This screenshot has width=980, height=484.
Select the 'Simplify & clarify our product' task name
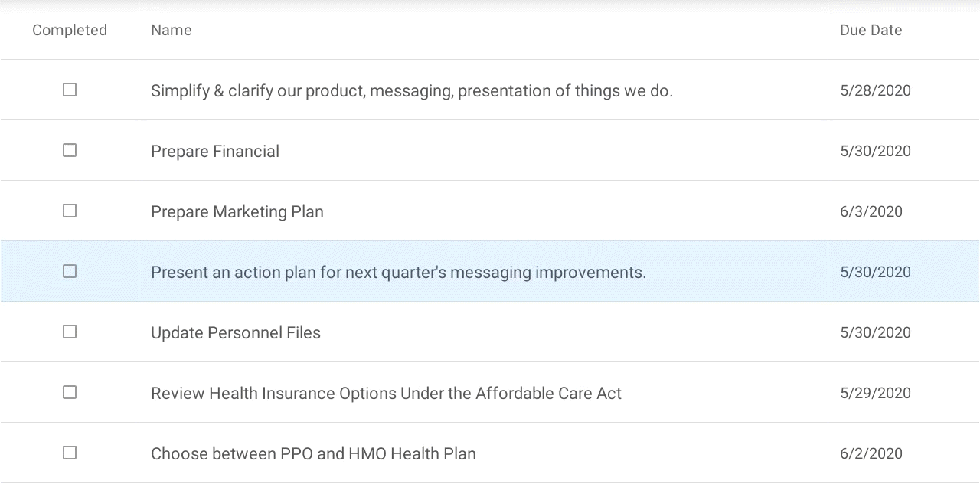[412, 90]
